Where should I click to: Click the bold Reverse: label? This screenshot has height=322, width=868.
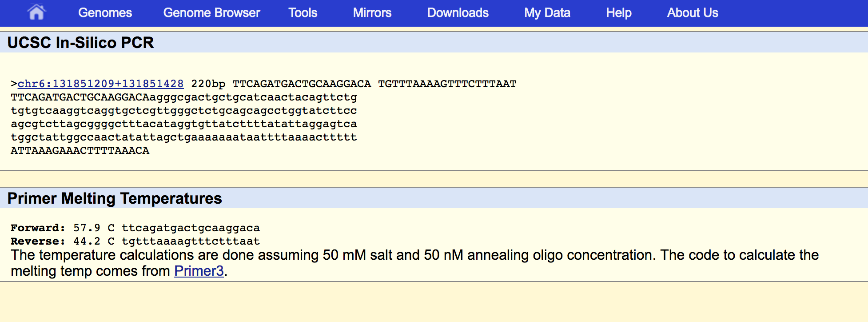(x=38, y=241)
